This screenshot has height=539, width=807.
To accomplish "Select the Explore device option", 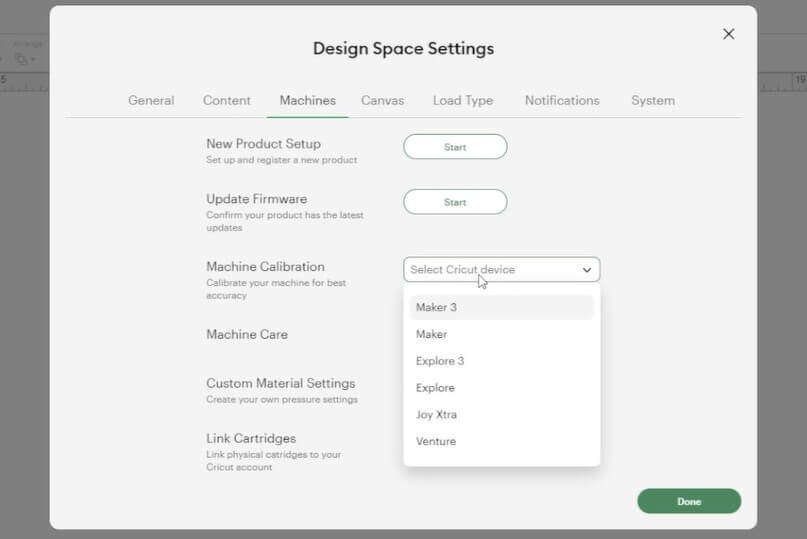I will (x=501, y=388).
